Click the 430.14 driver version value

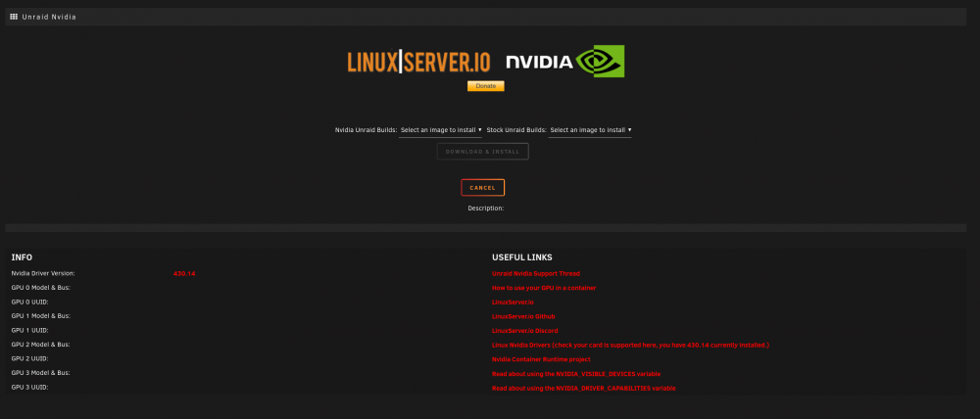(184, 273)
